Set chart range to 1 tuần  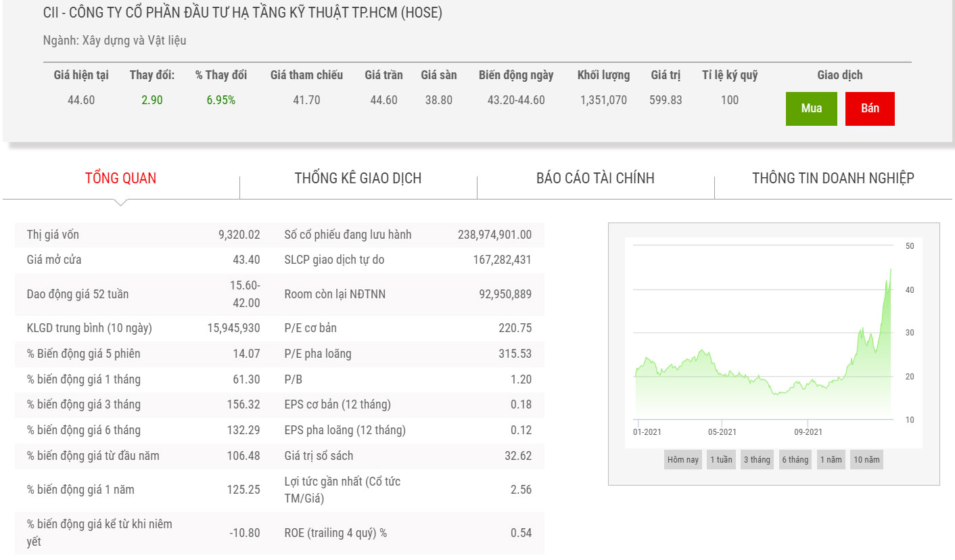[721, 460]
